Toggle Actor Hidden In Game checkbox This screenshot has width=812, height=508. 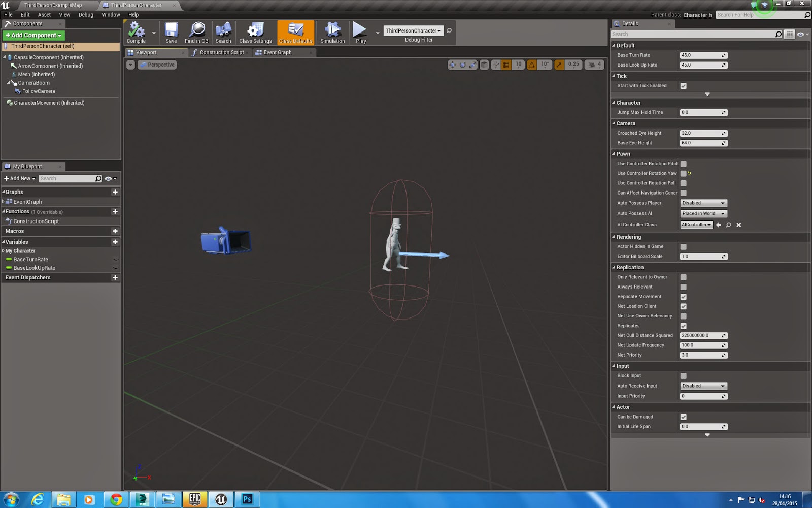coord(684,246)
